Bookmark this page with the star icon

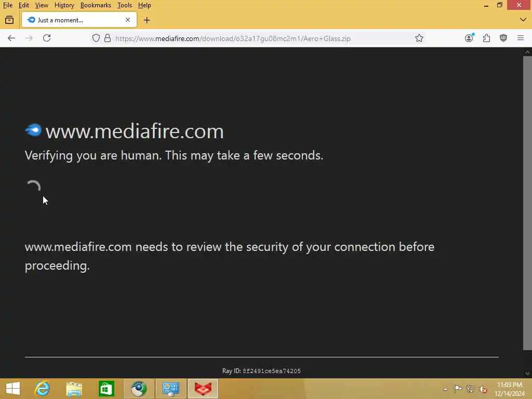tap(419, 38)
